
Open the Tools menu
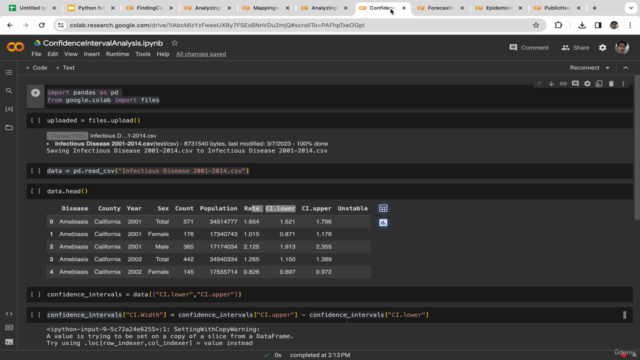point(142,54)
